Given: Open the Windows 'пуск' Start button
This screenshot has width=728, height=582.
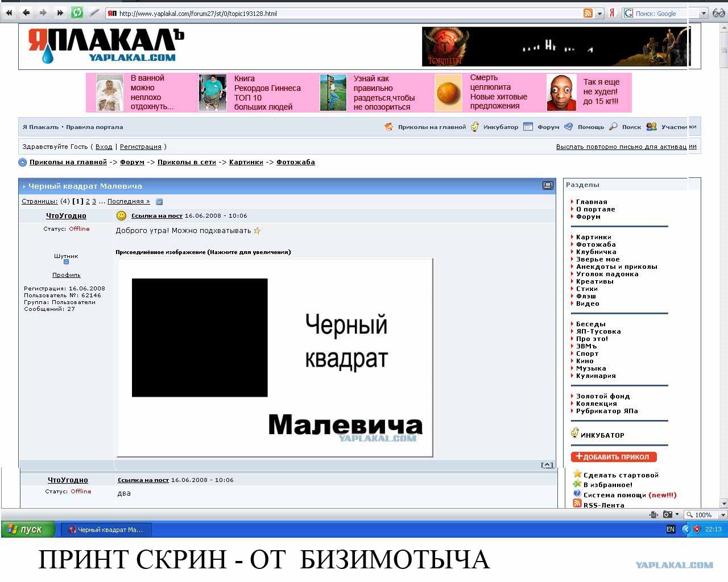Looking at the screenshot, I should point(28,529).
